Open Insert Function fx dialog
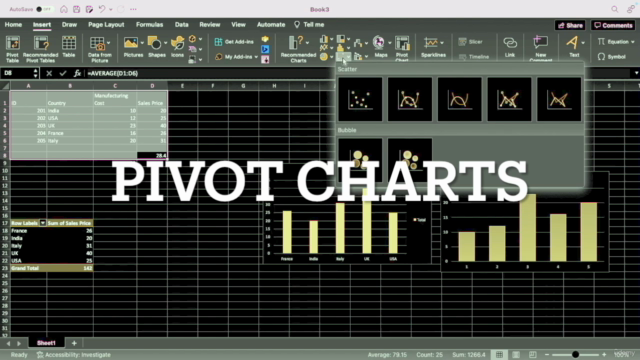640x360 pixels. pos(77,73)
